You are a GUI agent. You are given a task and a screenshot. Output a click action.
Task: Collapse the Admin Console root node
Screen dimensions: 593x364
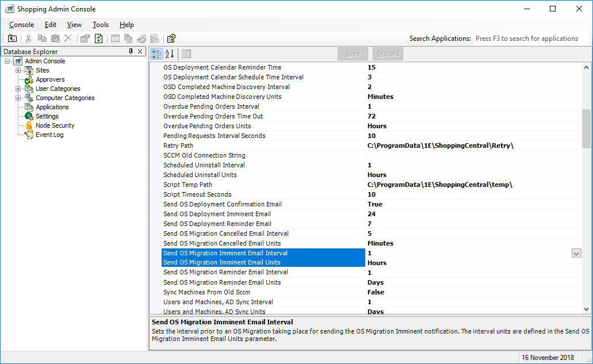click(x=7, y=61)
